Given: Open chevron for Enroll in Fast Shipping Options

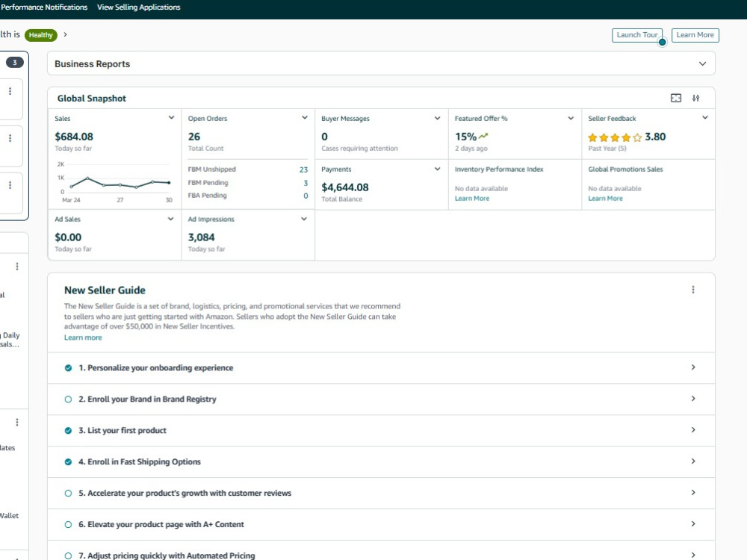Looking at the screenshot, I should pyautogui.click(x=693, y=461).
